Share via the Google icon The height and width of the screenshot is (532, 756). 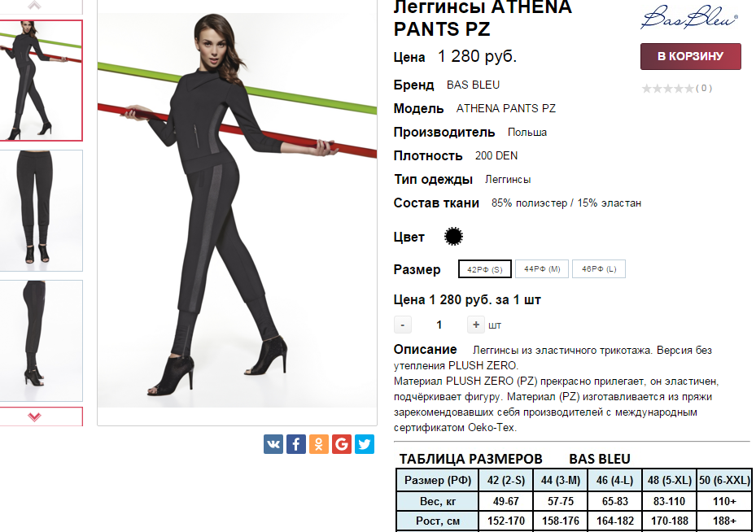(341, 444)
